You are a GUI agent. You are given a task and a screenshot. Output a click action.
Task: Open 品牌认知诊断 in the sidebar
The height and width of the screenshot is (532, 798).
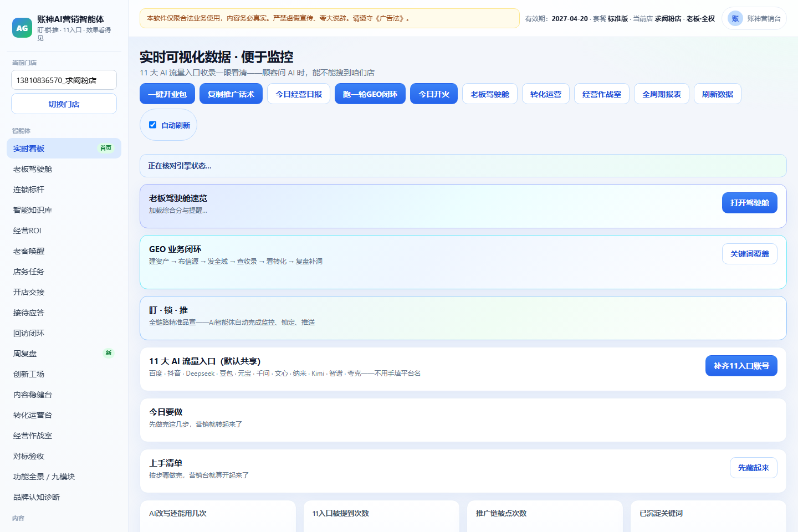(64, 497)
